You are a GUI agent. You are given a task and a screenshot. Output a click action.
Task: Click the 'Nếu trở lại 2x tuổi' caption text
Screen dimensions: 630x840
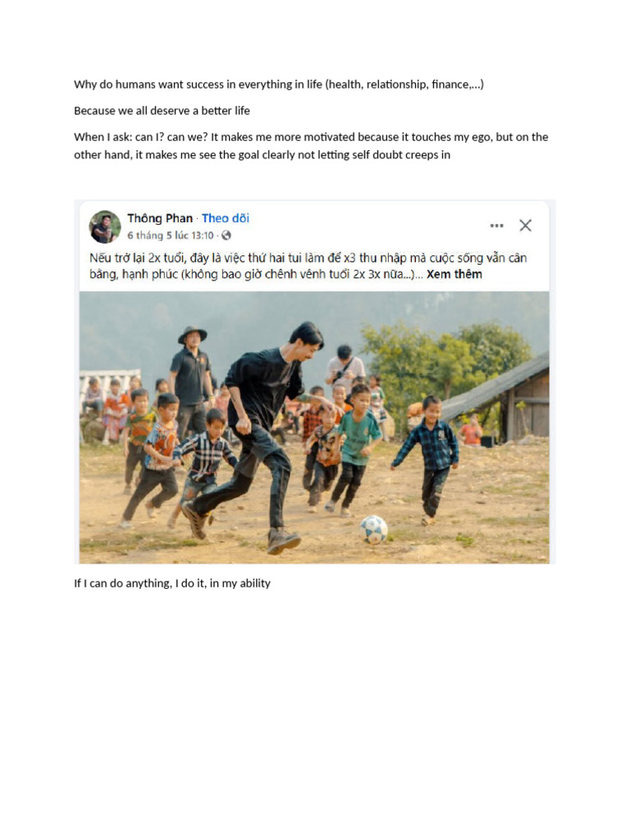point(308,267)
